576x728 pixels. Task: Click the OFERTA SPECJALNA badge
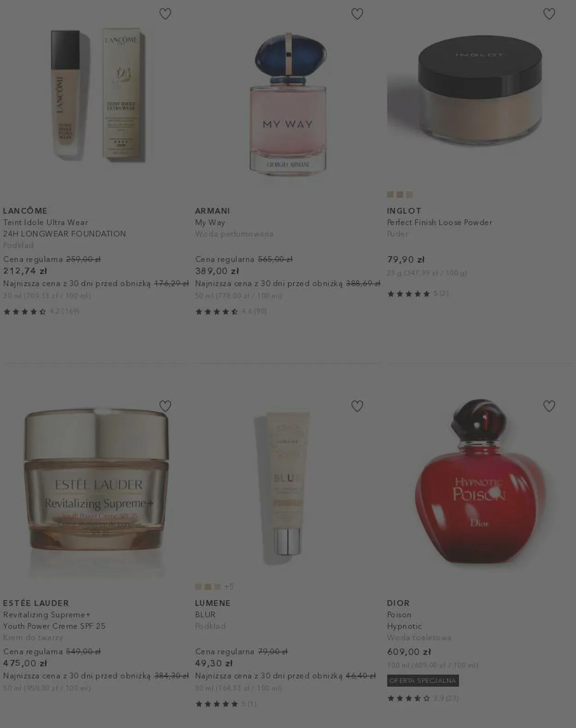423,681
